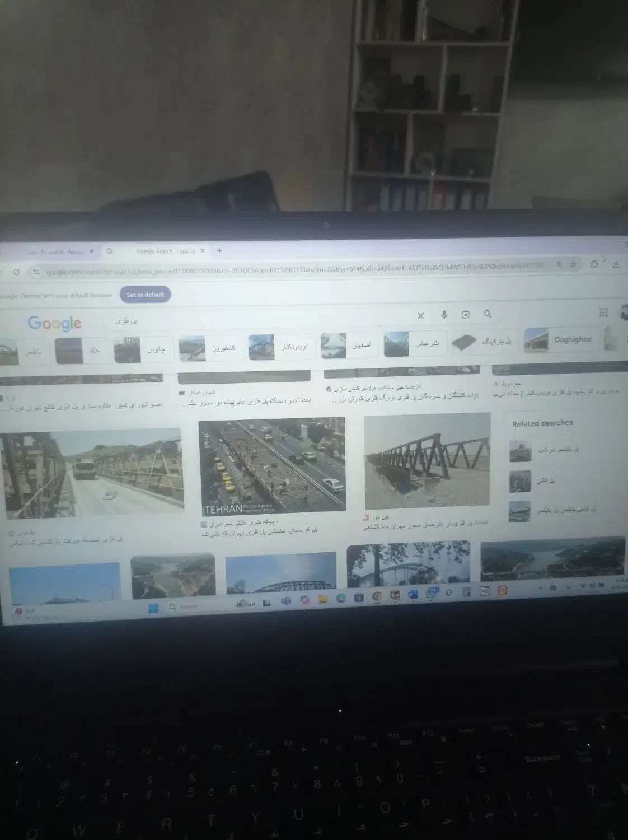Open the Chrome extensions puzzle icon

[594, 264]
